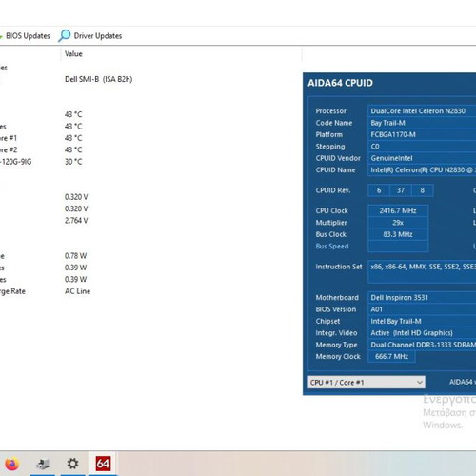
Task: Click the AIDA64 CPUID window title
Action: [x=340, y=83]
